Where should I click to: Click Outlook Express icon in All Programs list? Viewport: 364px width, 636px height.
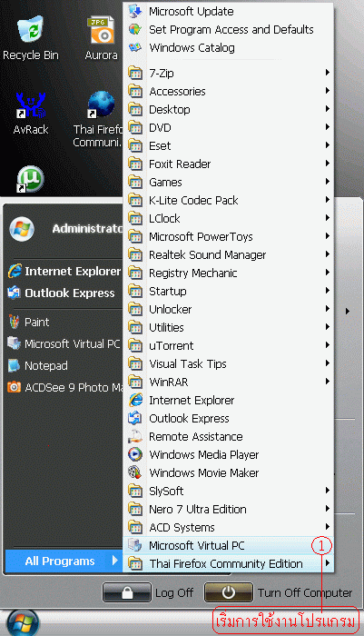click(135, 418)
